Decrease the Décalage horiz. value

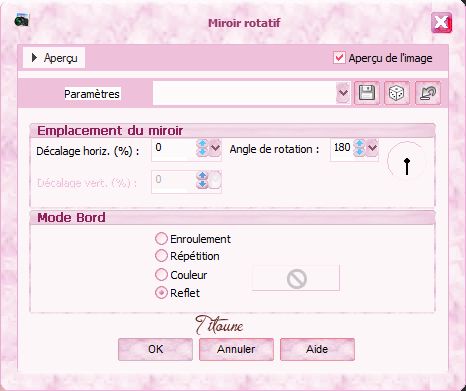coord(202,152)
